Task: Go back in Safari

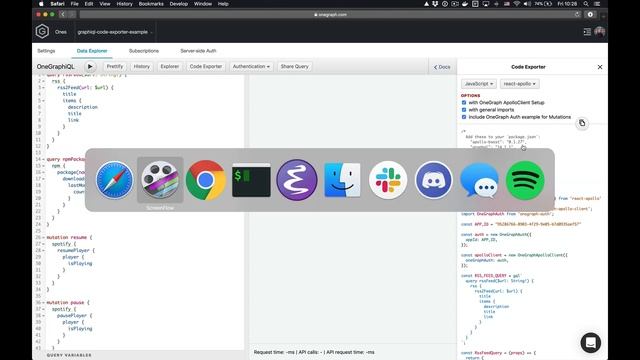Action: point(62,14)
